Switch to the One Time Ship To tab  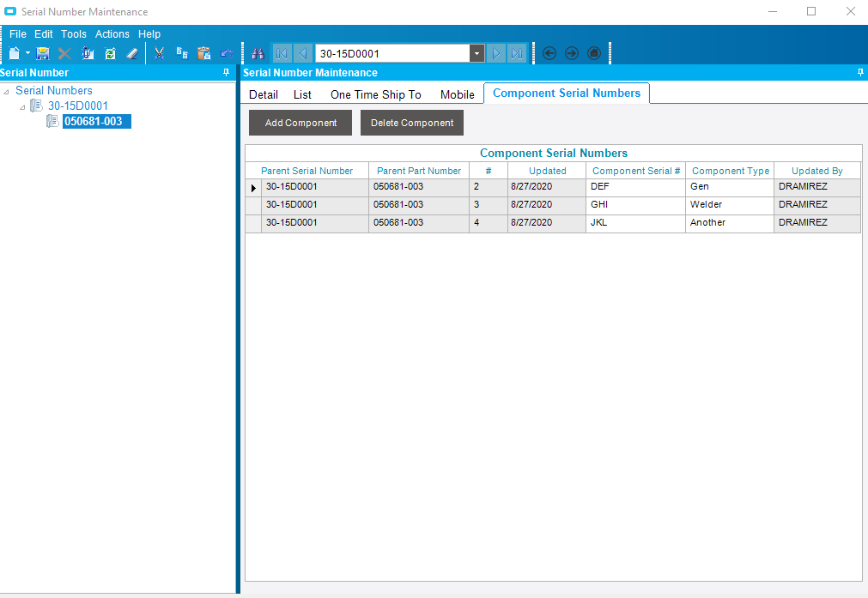pos(375,94)
